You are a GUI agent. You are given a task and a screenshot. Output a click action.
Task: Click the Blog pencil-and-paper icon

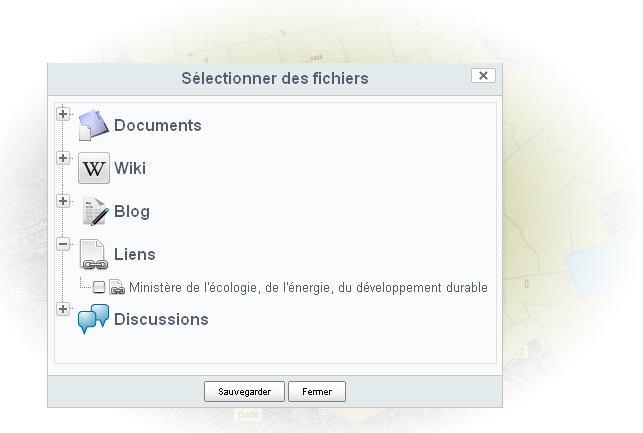pyautogui.click(x=95, y=211)
